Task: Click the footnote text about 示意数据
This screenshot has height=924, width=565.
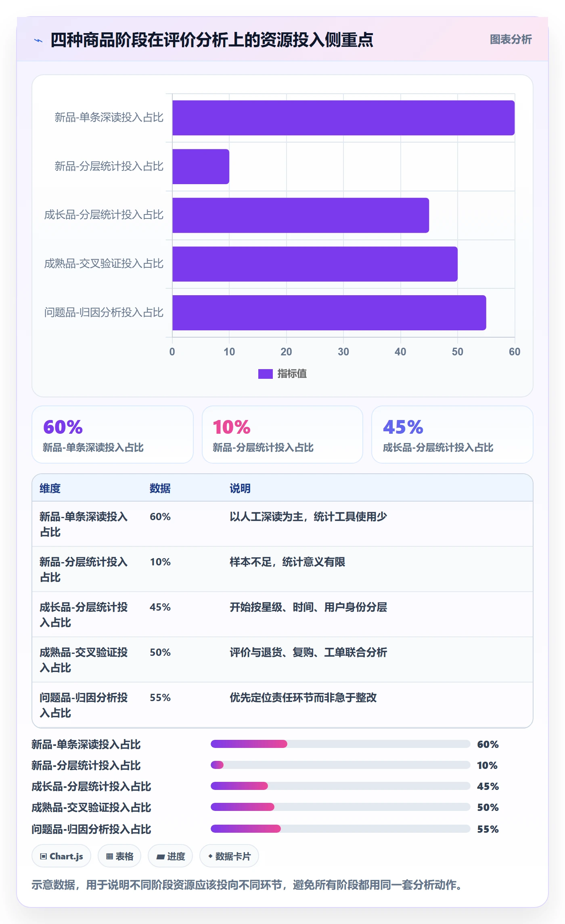Action: coord(247,885)
